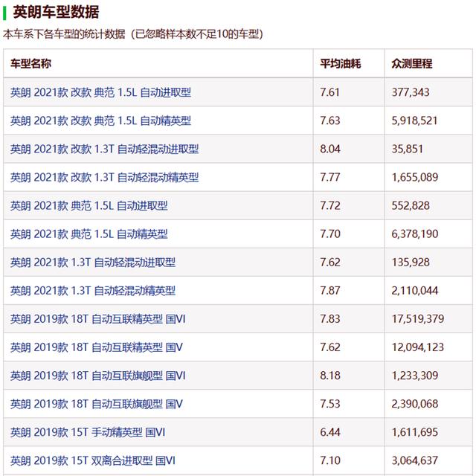Viewport: 476px width, 476px height.
Task: Click the subtitle about 样本数不足10的车型
Action: click(x=133, y=34)
